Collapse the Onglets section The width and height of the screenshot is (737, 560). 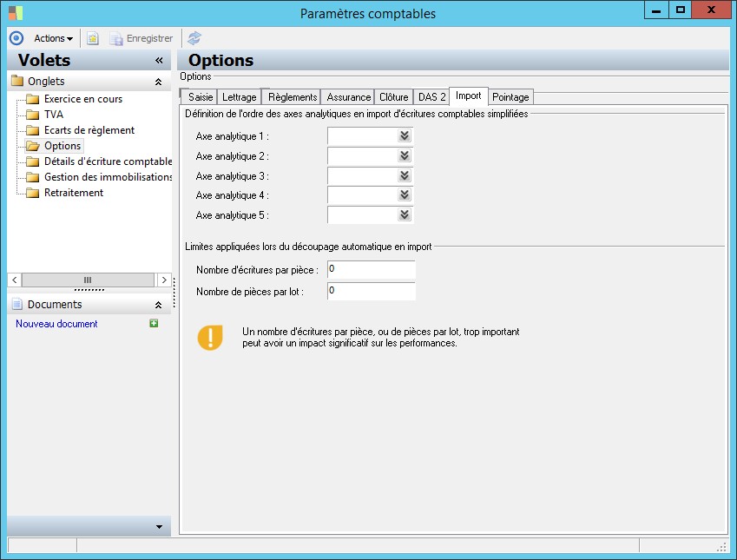[158, 82]
